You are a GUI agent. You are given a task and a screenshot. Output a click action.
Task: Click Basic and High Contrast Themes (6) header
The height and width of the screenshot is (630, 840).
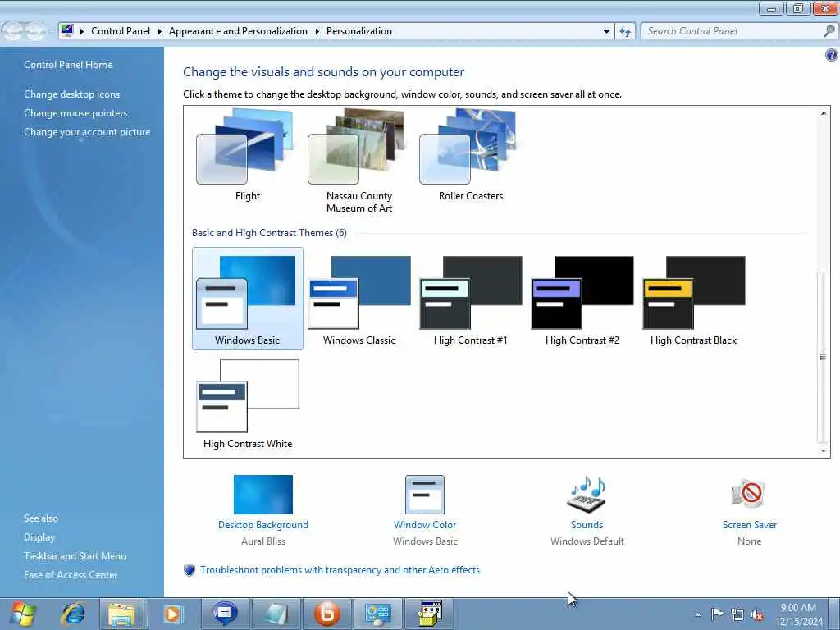269,233
